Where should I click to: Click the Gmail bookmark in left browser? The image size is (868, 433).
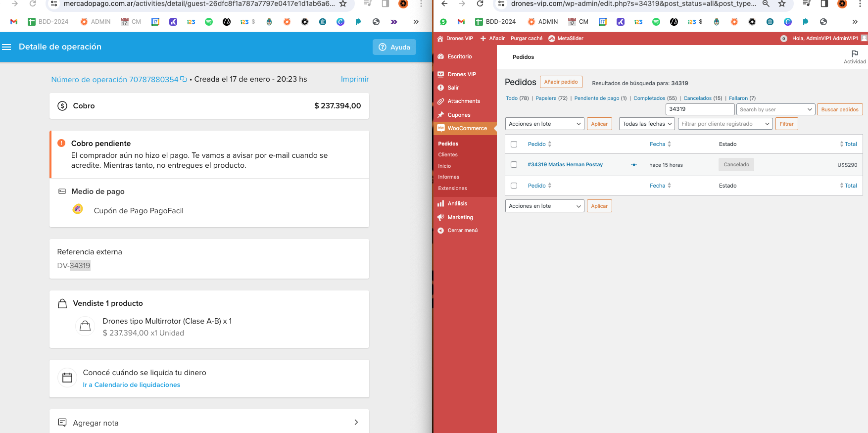14,22
